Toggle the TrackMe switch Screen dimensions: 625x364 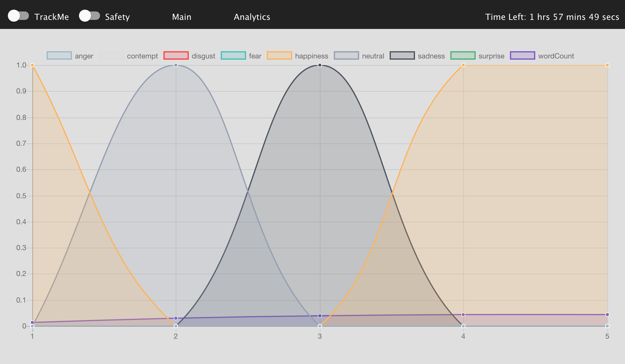[x=18, y=16]
